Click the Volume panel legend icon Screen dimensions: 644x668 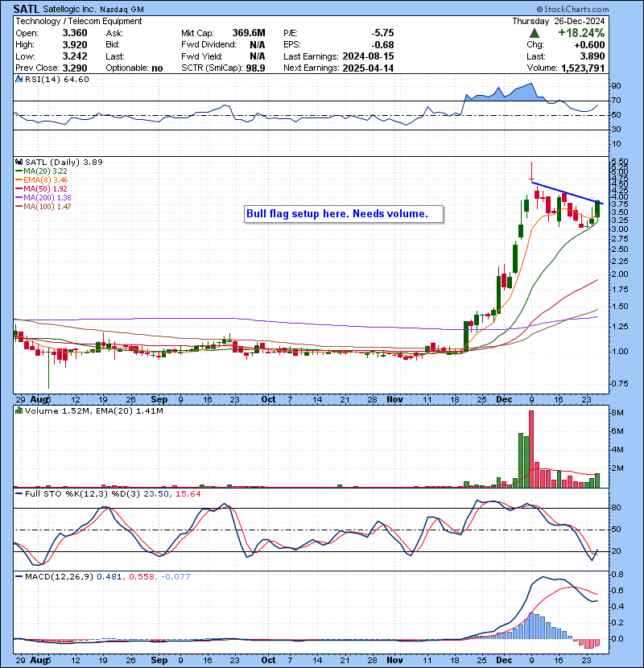[x=18, y=411]
